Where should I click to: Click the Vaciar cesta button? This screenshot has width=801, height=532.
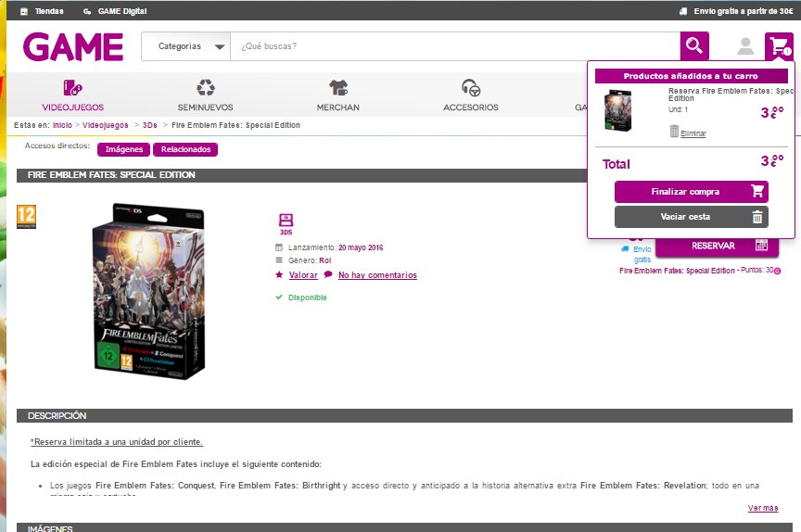coord(692,217)
